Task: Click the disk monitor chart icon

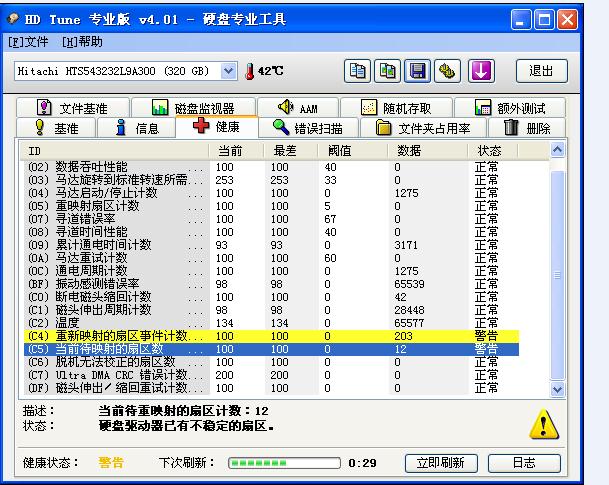Action: pos(160,107)
